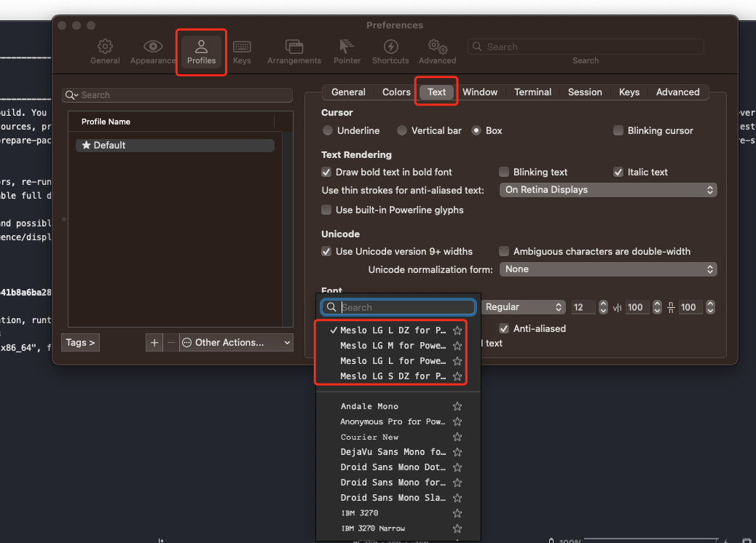The height and width of the screenshot is (543, 756).
Task: Favorite the Andale Mono font star
Action: tap(457, 406)
